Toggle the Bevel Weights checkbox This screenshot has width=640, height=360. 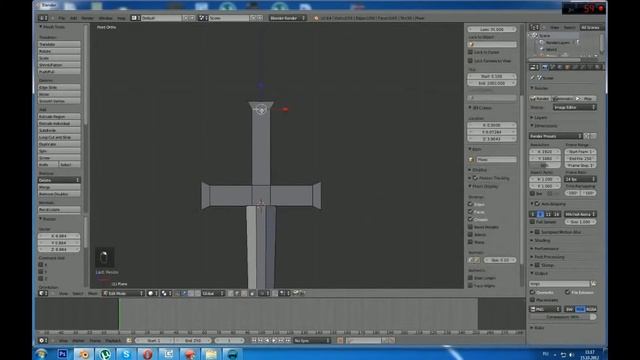coord(470,227)
